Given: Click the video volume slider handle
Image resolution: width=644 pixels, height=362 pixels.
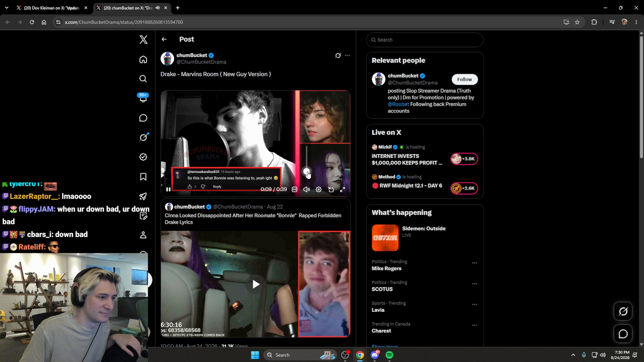Looking at the screenshot, I should [x=306, y=171].
